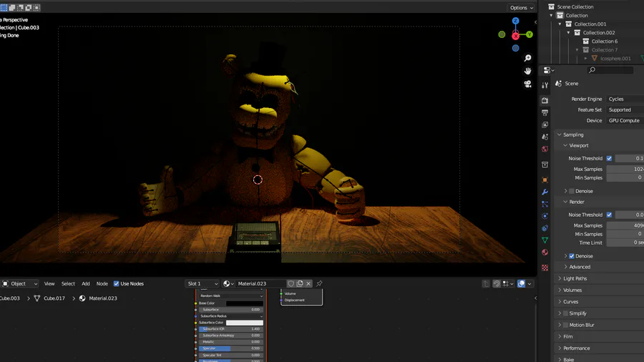Open the View Layer properties tab
644x362 pixels.
[x=545, y=124]
